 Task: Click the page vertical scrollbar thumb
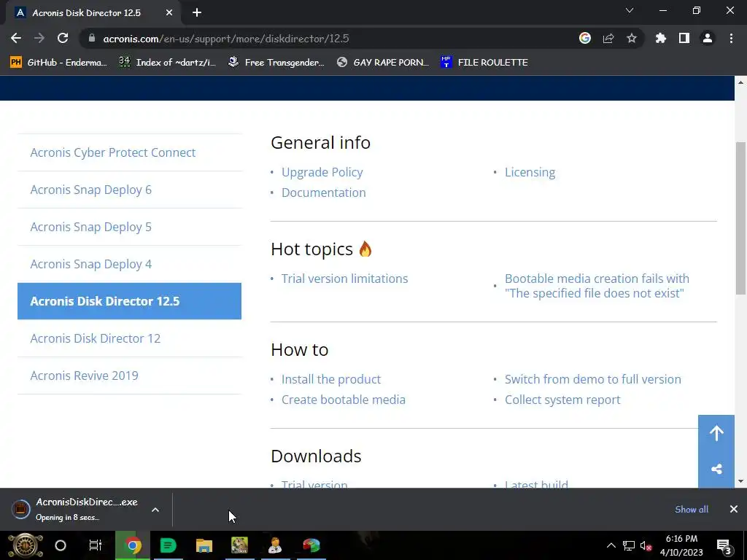pos(741,218)
